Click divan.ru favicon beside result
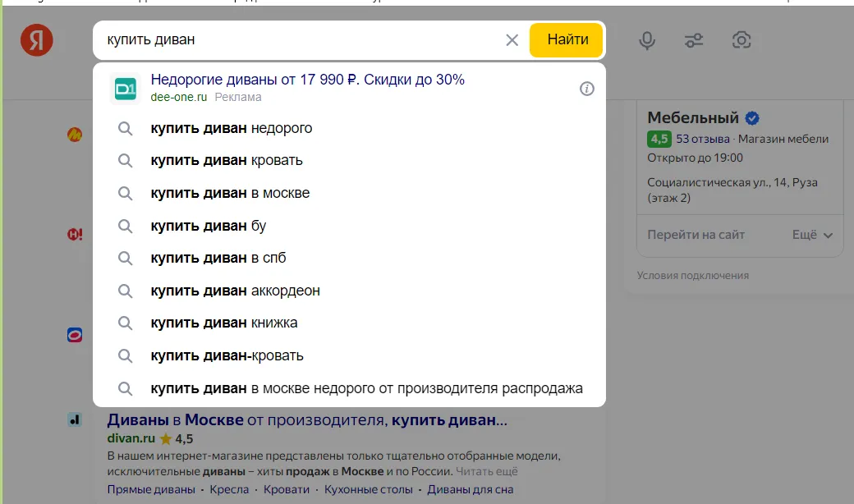The width and height of the screenshot is (854, 504). coord(75,419)
